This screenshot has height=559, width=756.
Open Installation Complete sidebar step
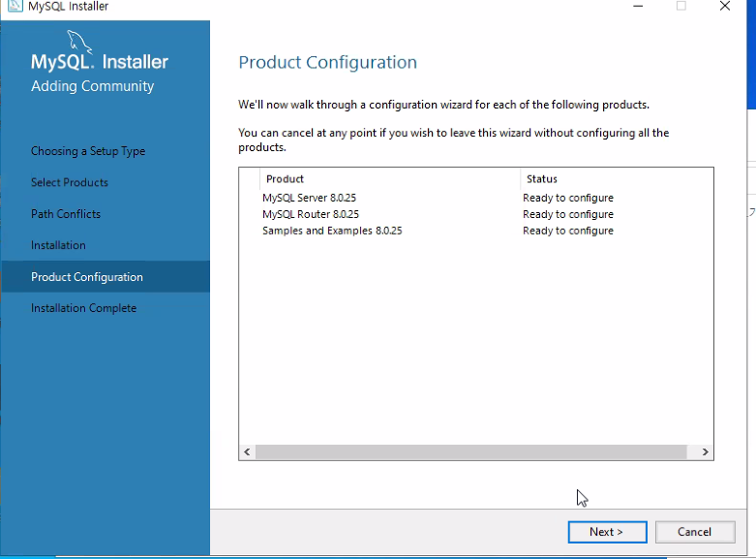tap(84, 308)
